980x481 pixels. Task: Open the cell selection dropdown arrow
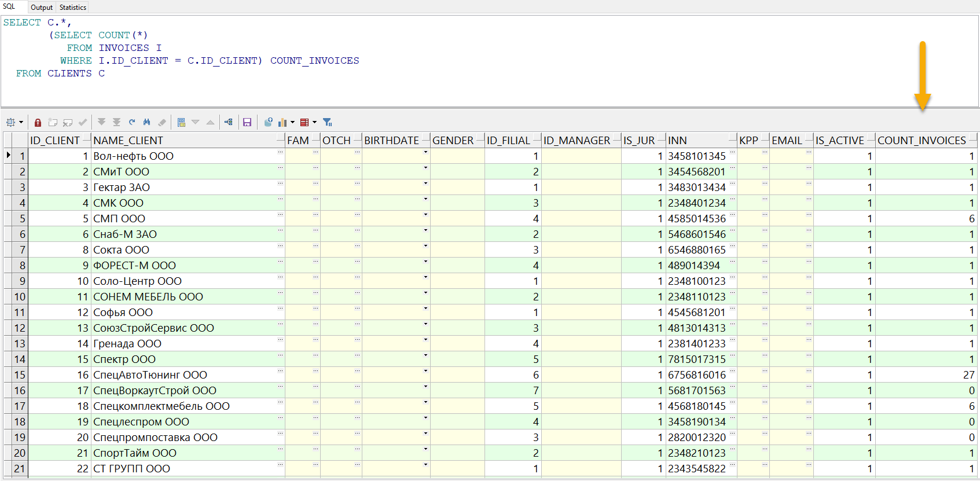pos(21,122)
